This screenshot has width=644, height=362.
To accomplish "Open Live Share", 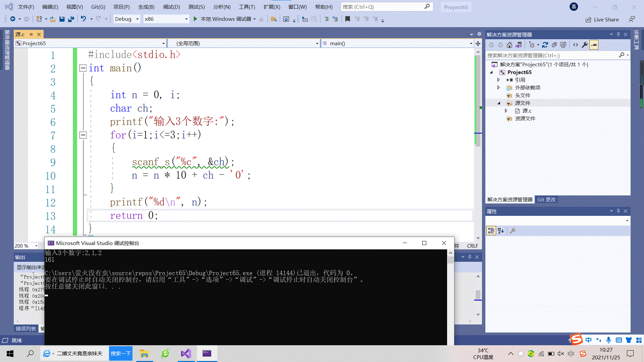I will [602, 20].
